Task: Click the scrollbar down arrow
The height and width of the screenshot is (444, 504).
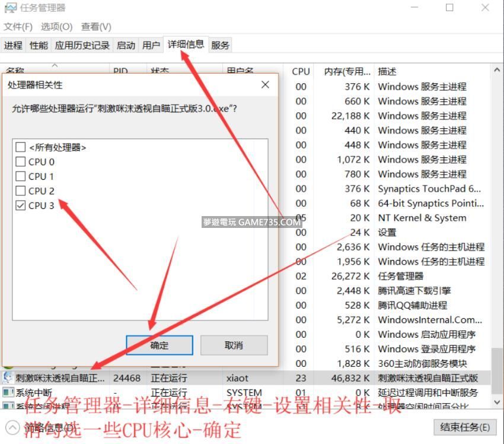Action: click(x=497, y=402)
